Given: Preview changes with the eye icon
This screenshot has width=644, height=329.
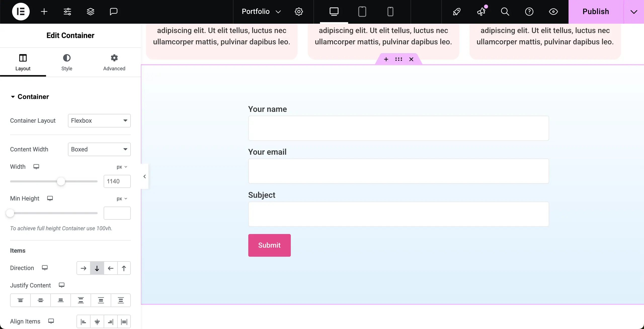Looking at the screenshot, I should 553,12.
